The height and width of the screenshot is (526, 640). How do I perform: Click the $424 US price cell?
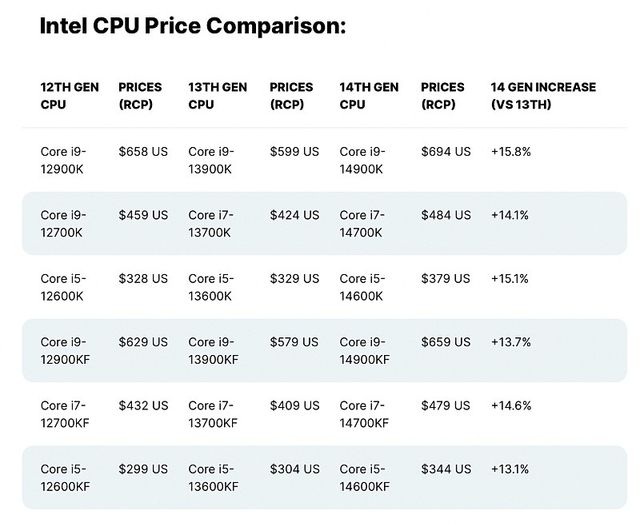pos(294,215)
